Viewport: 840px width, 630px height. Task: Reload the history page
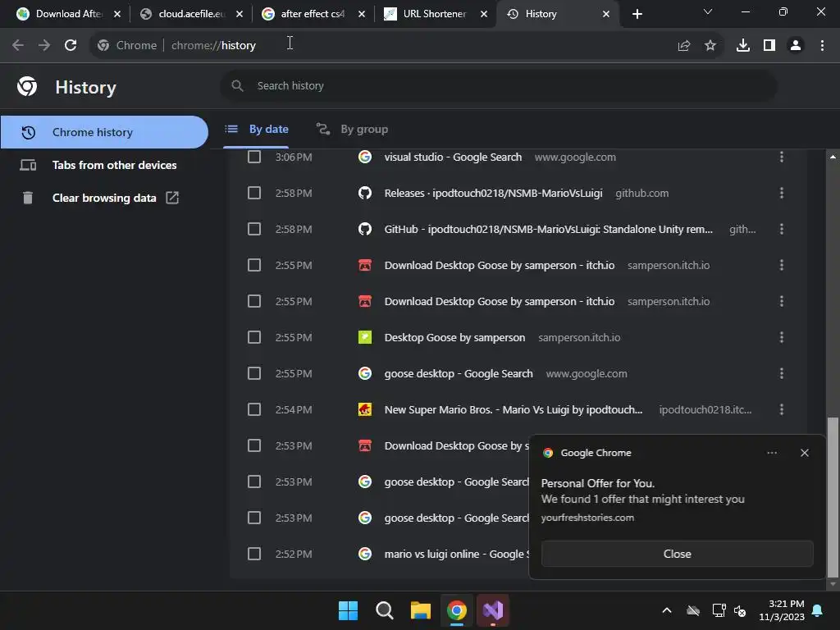click(71, 45)
